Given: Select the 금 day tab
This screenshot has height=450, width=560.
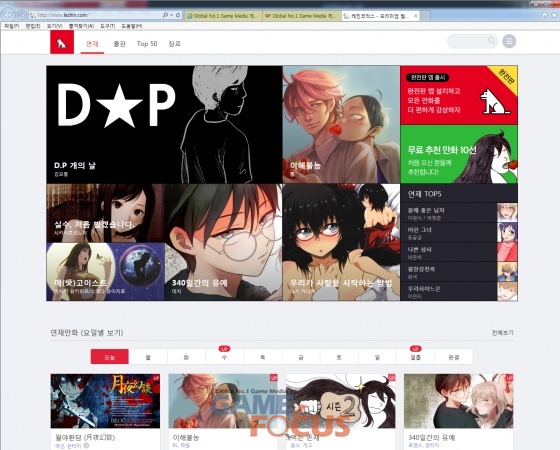Looking at the screenshot, I should pos(301,357).
